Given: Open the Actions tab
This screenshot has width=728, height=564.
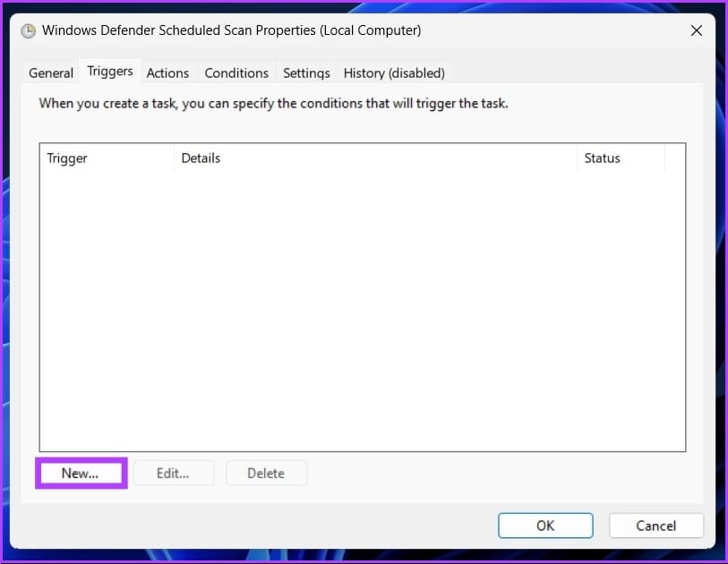Looking at the screenshot, I should tap(167, 73).
